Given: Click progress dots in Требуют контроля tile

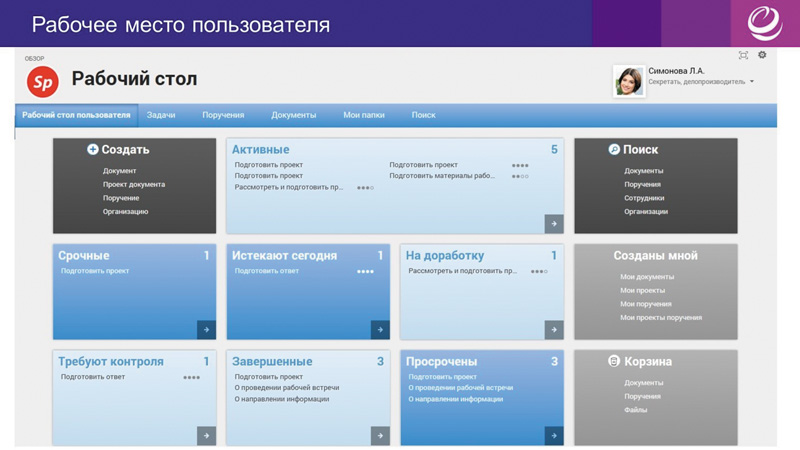Looking at the screenshot, I should point(192,378).
